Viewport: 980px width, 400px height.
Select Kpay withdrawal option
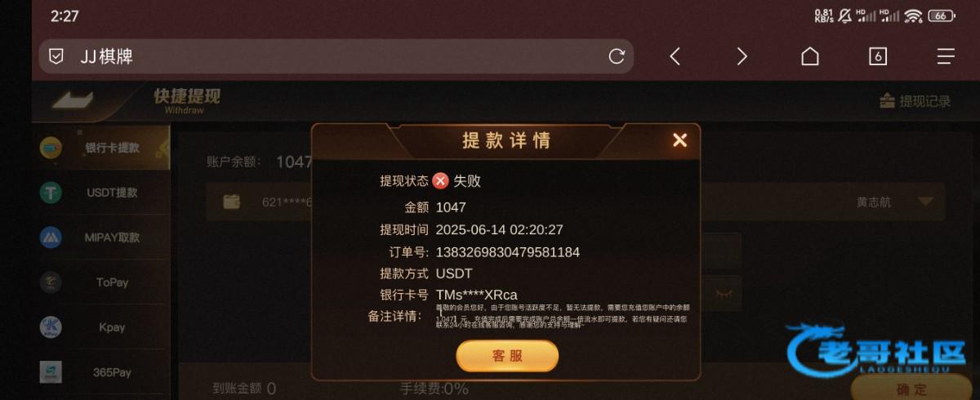101,327
